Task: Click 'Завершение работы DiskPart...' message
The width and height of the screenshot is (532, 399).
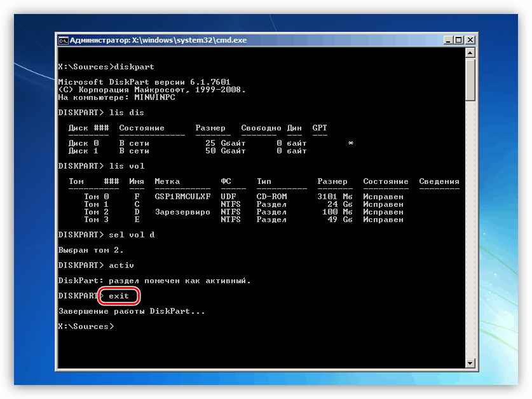Action: [x=132, y=311]
